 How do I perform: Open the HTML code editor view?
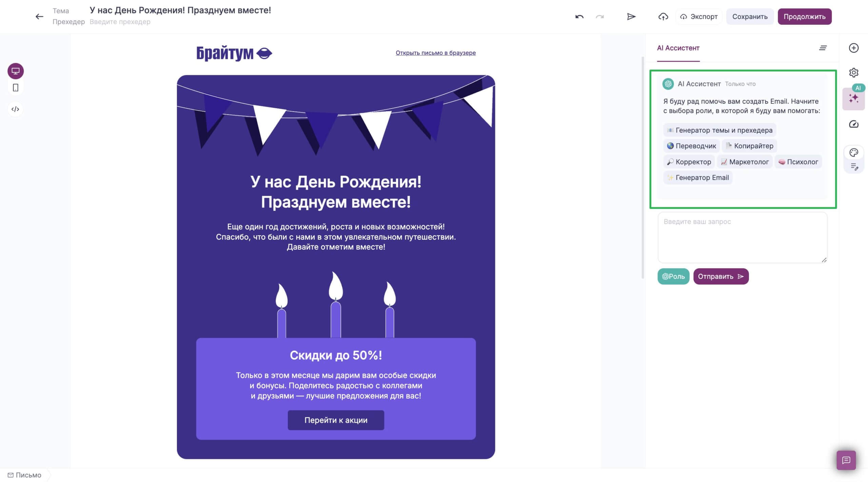15,109
